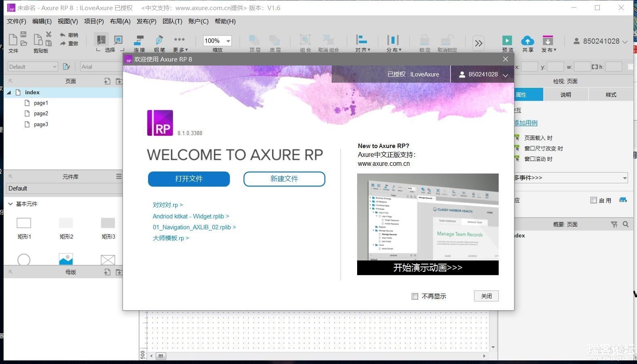Open the Default widget library dropdown
The height and width of the screenshot is (364, 637).
click(x=64, y=188)
